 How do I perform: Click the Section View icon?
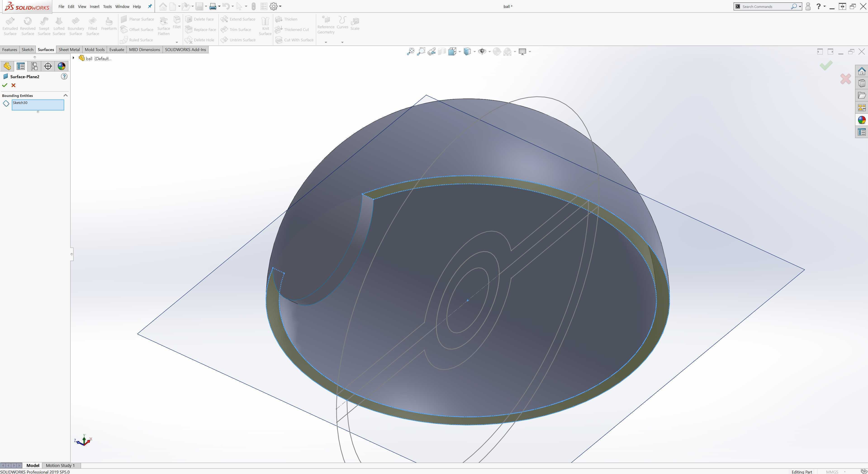pos(442,52)
